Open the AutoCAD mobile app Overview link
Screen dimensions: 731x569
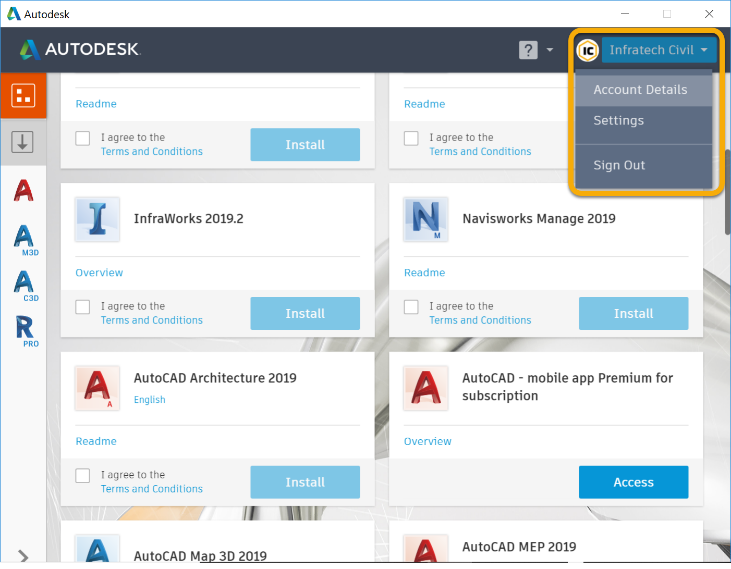428,441
